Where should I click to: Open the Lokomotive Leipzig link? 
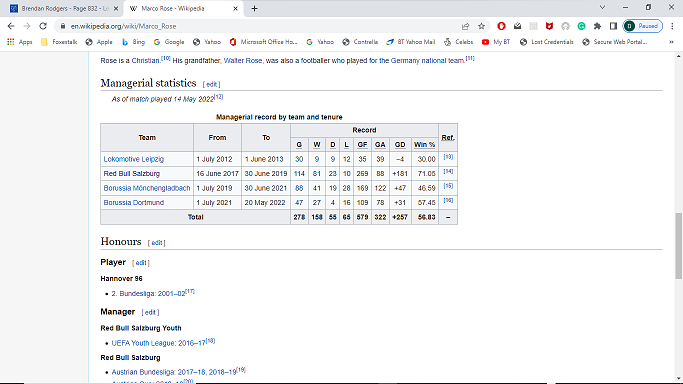tap(133, 159)
